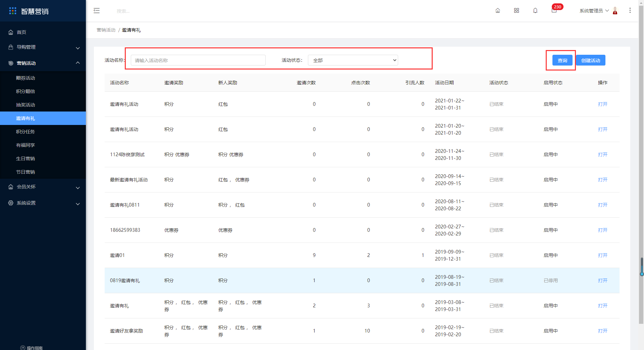Select the 邀请有礼 submenu item
This screenshot has width=644, height=350.
click(x=43, y=118)
